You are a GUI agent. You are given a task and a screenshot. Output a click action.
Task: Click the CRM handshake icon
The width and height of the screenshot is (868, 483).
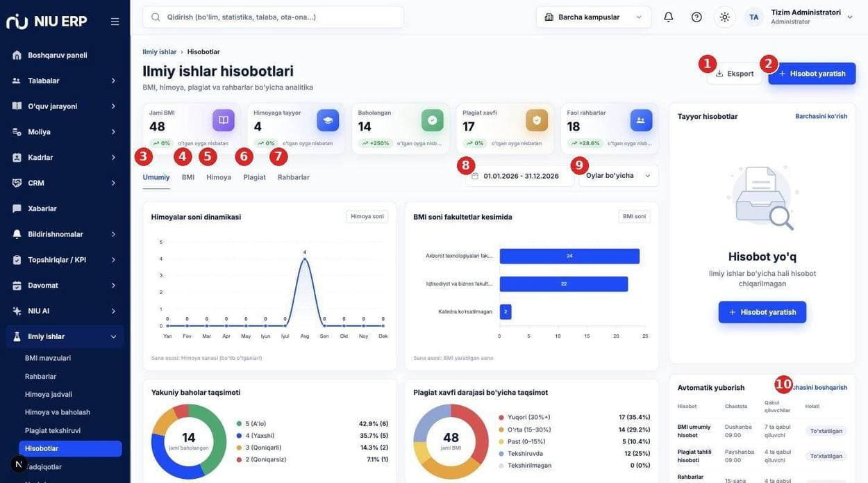tap(17, 183)
